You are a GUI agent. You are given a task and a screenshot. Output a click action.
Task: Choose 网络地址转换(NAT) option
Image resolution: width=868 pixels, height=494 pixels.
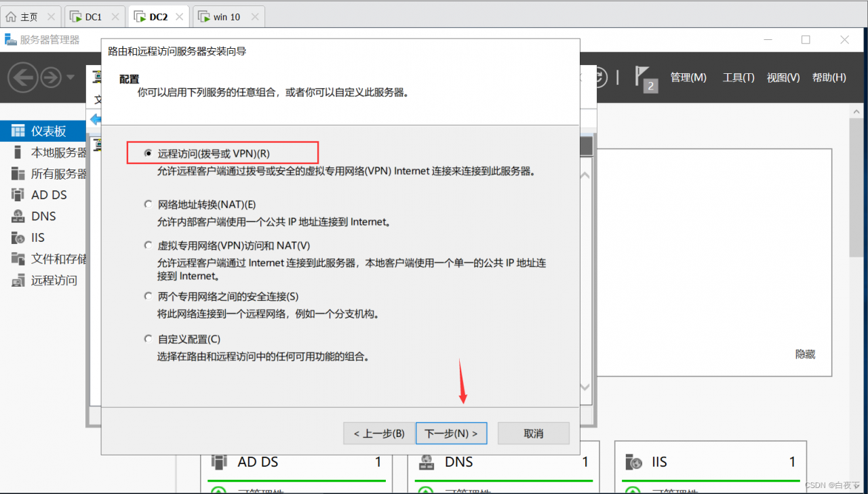pyautogui.click(x=148, y=204)
